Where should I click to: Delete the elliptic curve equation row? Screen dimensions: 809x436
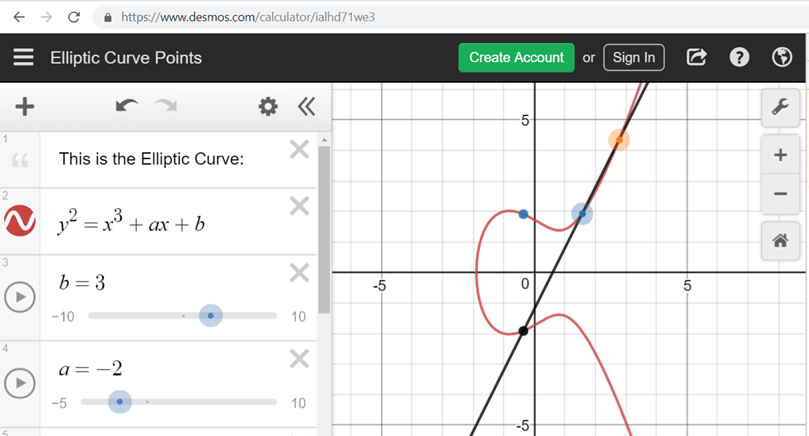[299, 206]
